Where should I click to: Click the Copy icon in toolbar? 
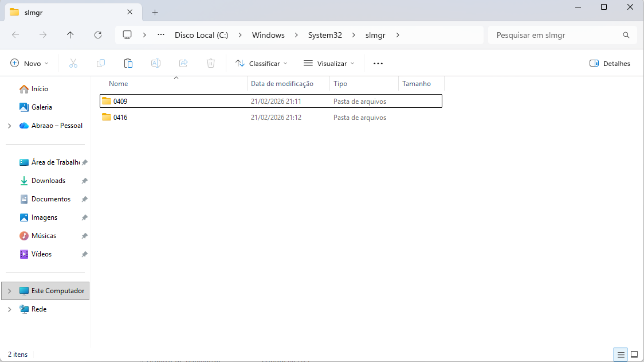tap(101, 63)
